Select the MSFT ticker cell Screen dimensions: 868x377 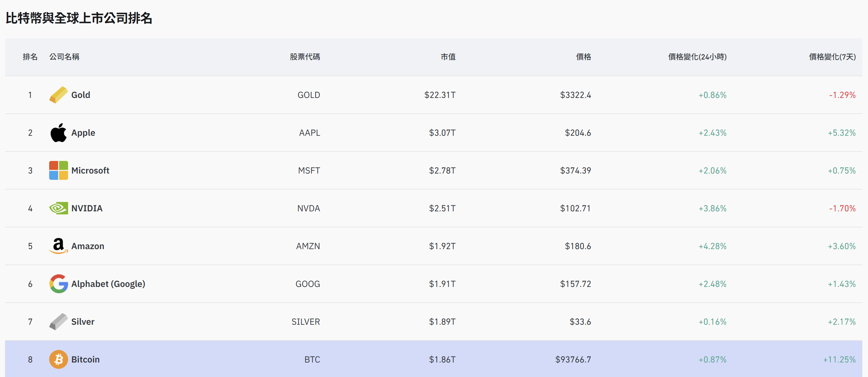coord(309,171)
